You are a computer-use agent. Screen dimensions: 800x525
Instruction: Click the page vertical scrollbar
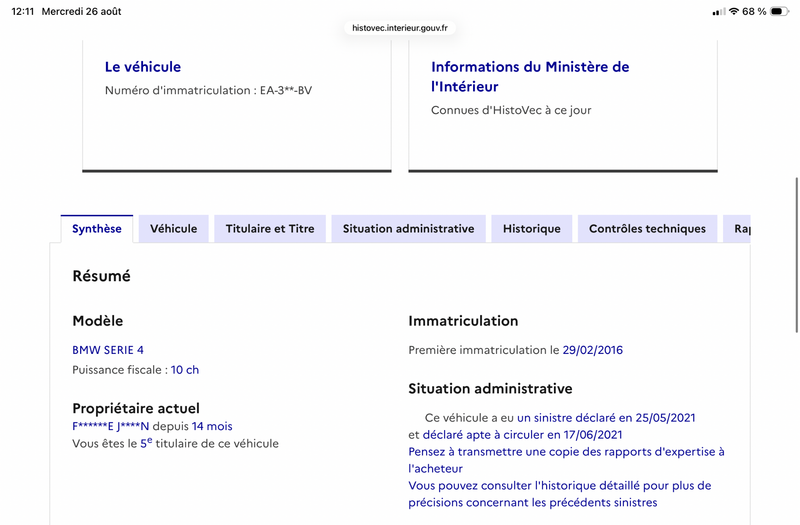click(796, 255)
